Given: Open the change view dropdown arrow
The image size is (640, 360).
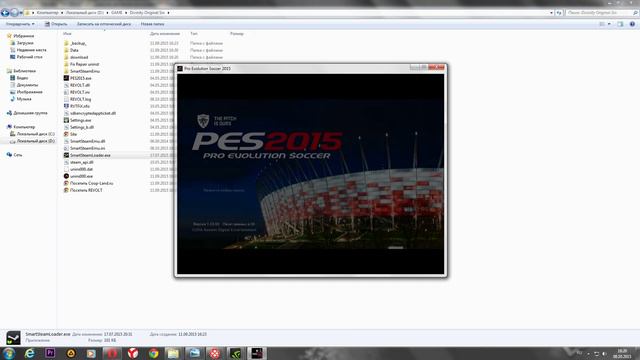Looking at the screenshot, I should (x=609, y=24).
